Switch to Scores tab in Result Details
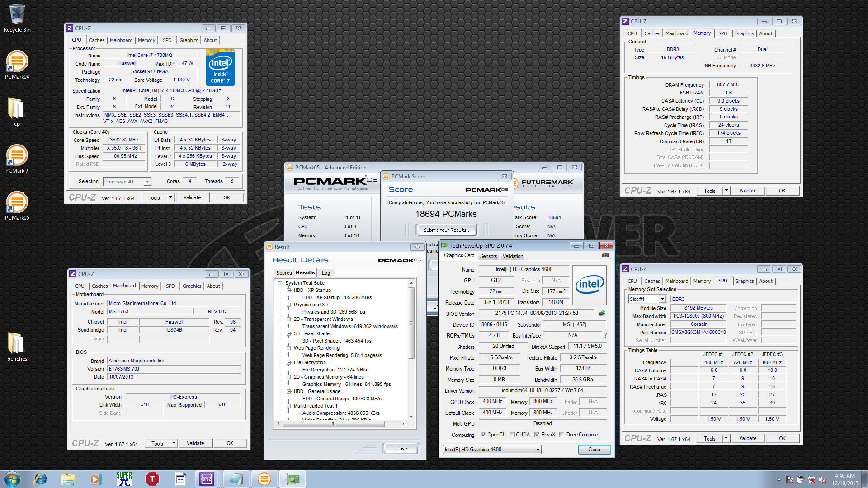The image size is (868, 488). tap(284, 273)
